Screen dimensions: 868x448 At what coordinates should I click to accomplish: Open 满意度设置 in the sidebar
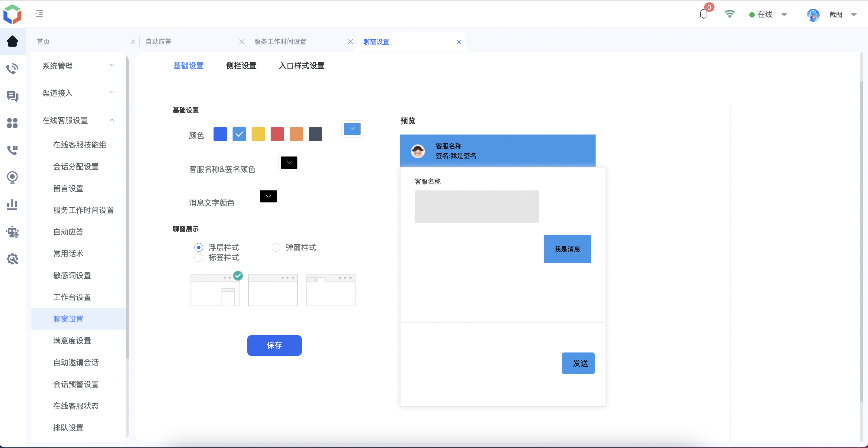coord(72,341)
